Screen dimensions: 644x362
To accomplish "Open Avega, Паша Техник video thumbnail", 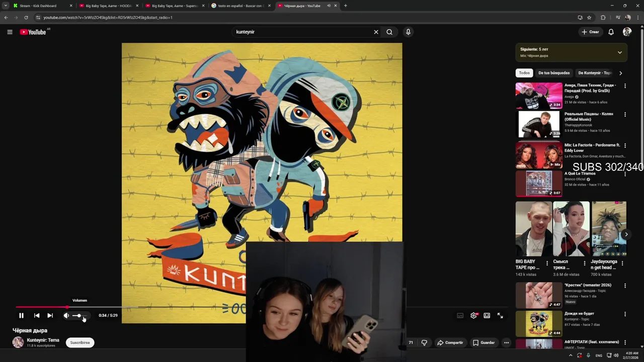I will click(x=539, y=96).
